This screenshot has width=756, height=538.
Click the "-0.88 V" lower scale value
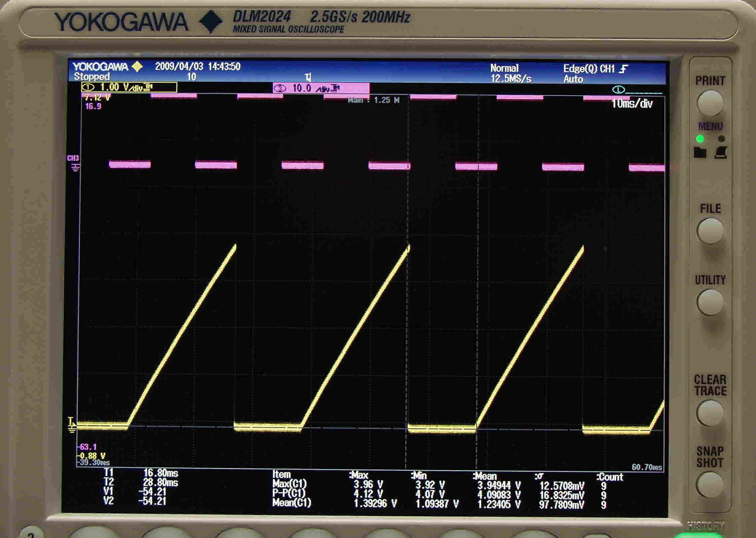click(x=91, y=456)
